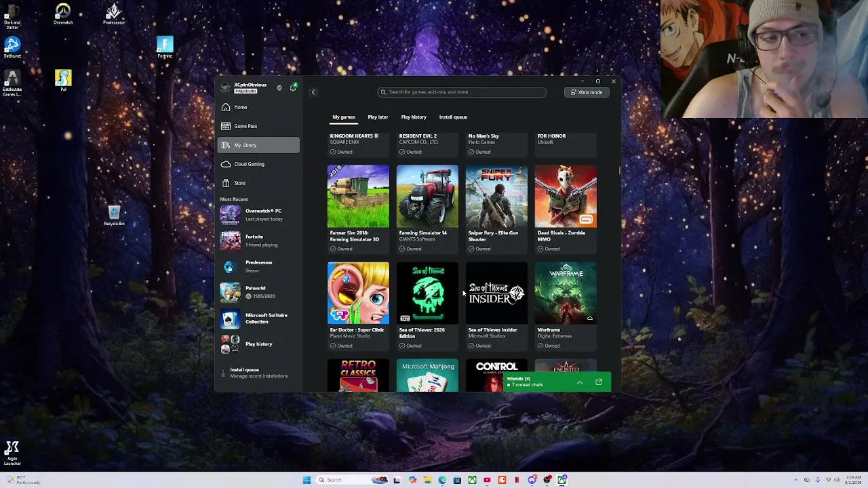Go back using the back arrow

tap(313, 92)
